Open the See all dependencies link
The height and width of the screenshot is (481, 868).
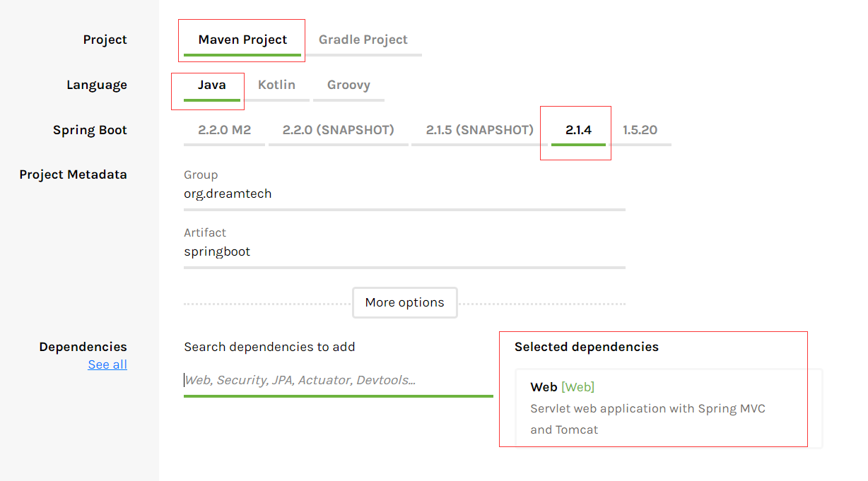tap(107, 364)
